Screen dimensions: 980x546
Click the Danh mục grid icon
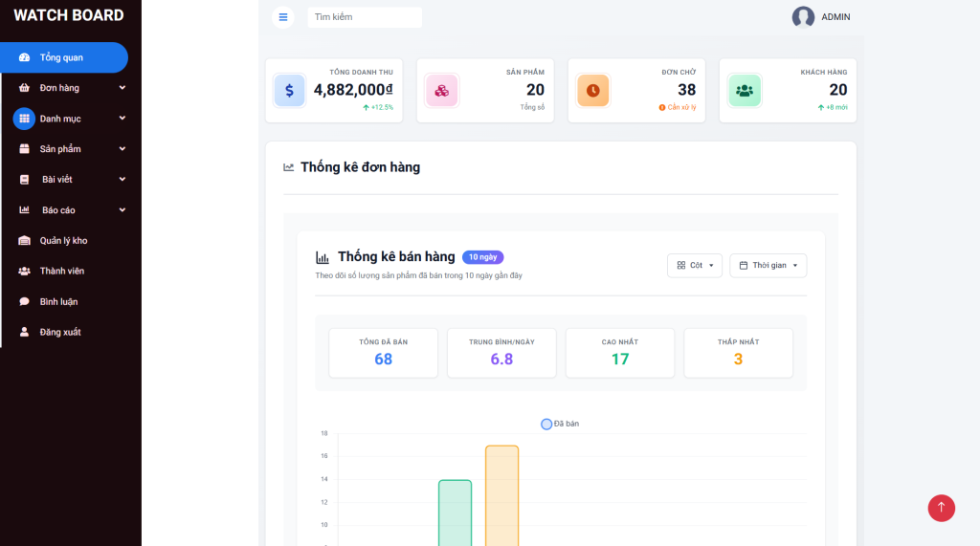(x=24, y=119)
